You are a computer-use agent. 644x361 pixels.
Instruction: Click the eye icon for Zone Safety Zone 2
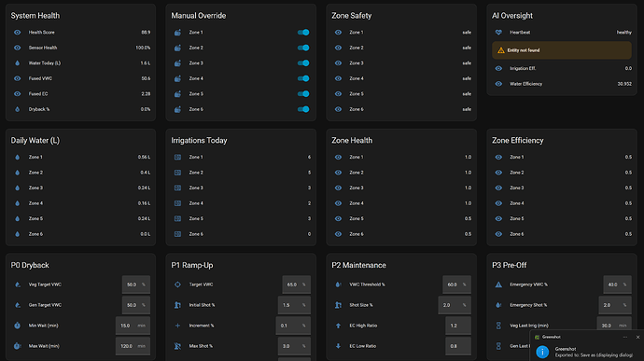coord(338,48)
